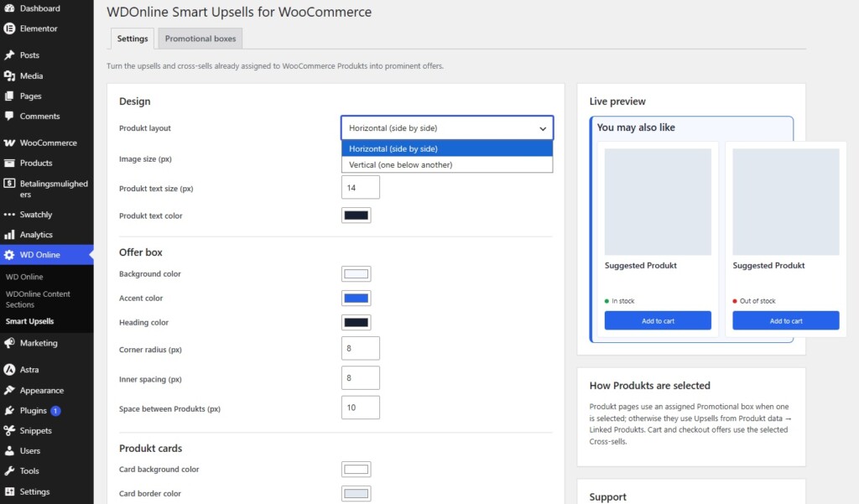859x504 pixels.
Task: Click the Media icon in sidebar
Action: click(9, 75)
